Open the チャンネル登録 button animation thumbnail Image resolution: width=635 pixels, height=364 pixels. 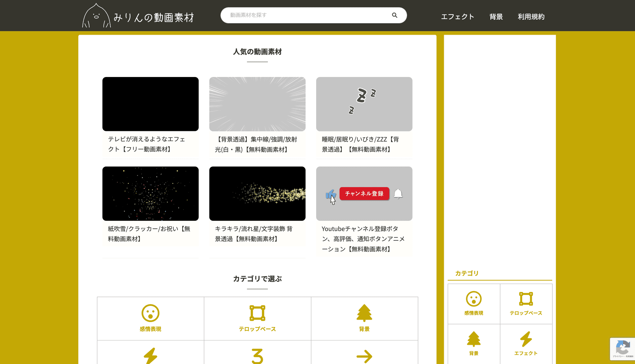coord(364,193)
